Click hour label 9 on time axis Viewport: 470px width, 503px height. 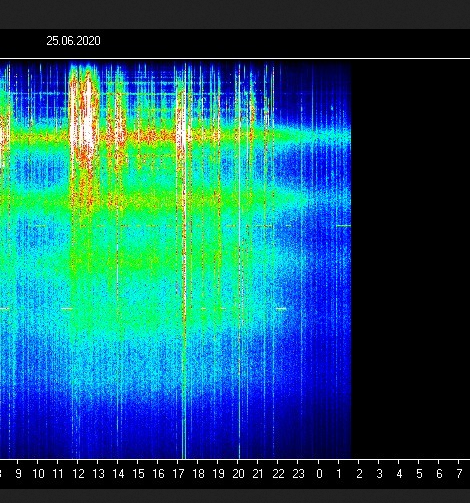(x=19, y=473)
